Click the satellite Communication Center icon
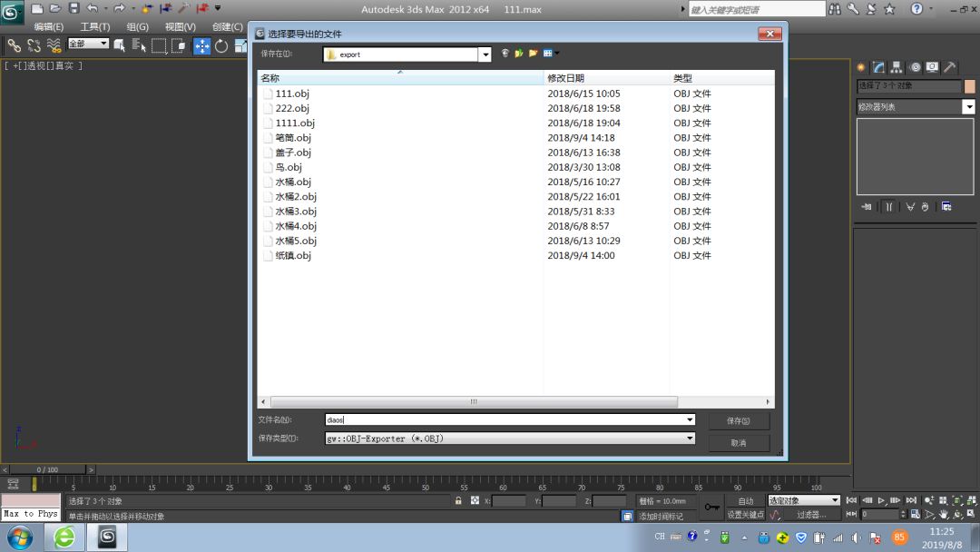This screenshot has height=552, width=980. click(x=871, y=9)
